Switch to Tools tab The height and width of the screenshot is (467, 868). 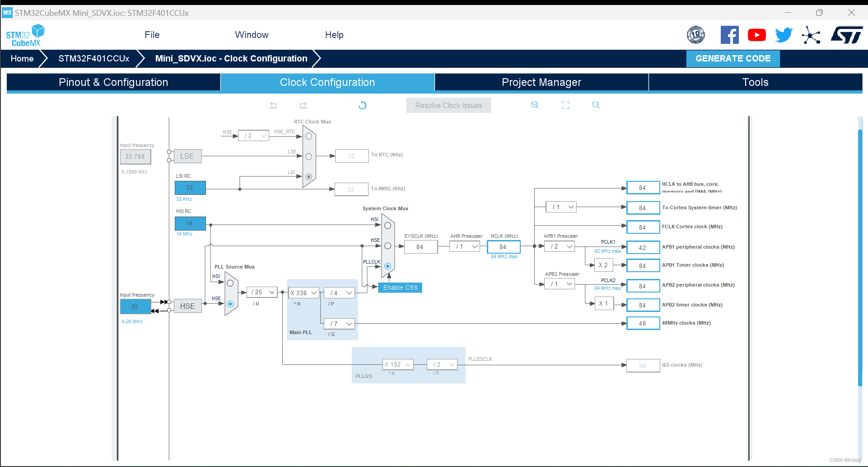756,82
